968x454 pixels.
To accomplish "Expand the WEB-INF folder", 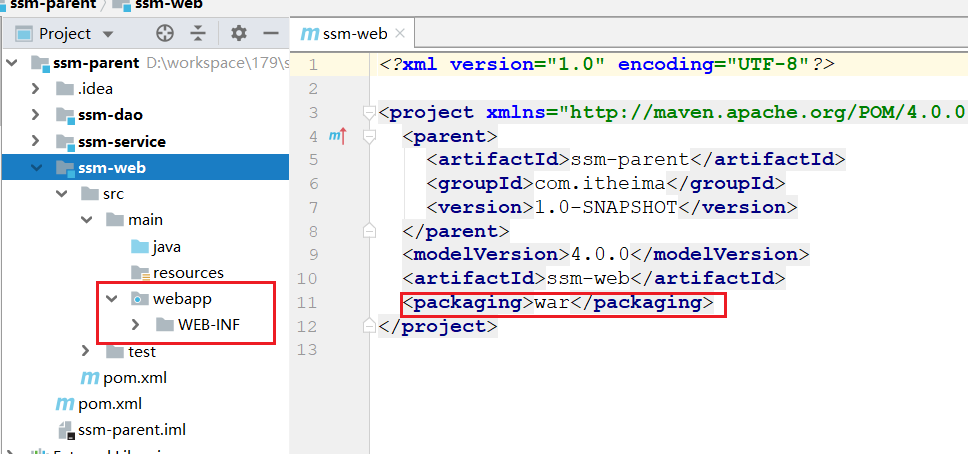I will point(136,324).
